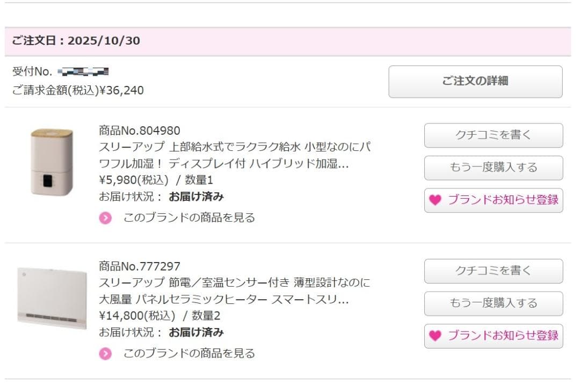Select the 商品No.804980 text
Image resolution: width=580 pixels, height=392 pixels.
pos(140,130)
